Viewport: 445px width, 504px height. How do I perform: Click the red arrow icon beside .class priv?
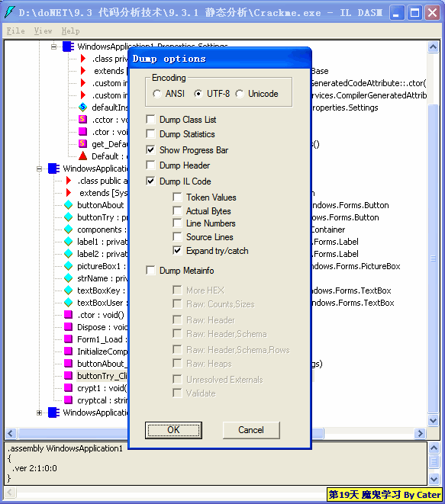83,59
